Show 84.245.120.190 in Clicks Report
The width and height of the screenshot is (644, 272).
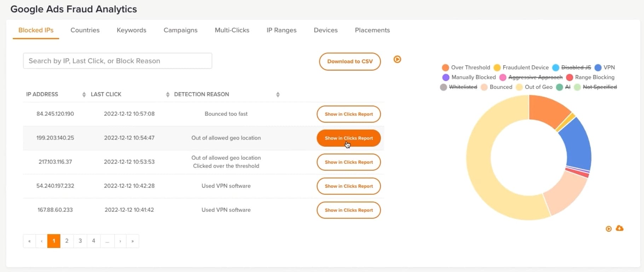(349, 114)
